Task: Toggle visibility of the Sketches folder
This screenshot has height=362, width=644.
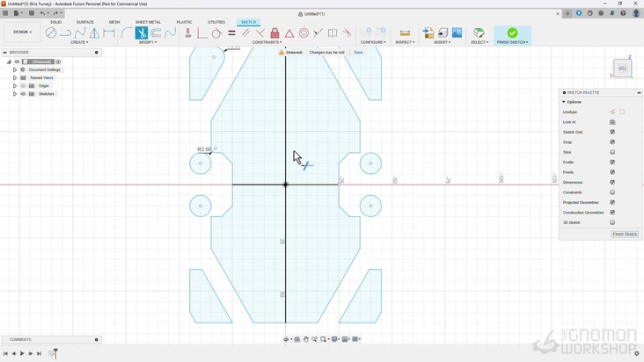Action: 23,94
